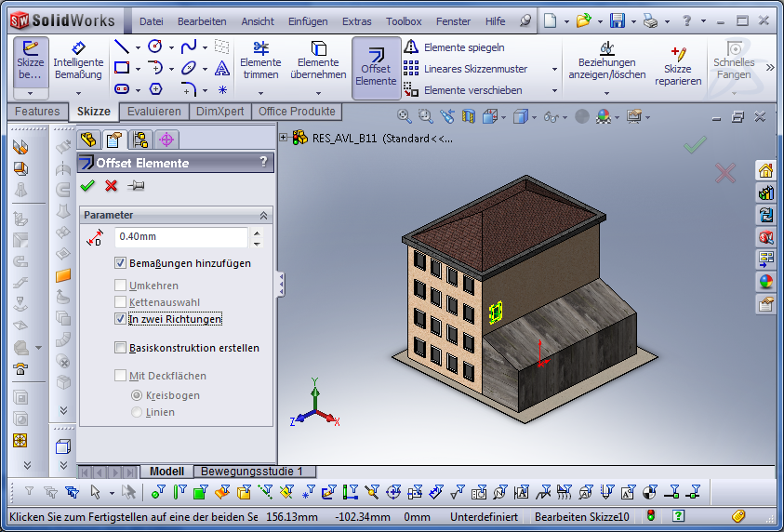Click the Elemente übernehmen button
The image size is (784, 532).
click(x=318, y=61)
